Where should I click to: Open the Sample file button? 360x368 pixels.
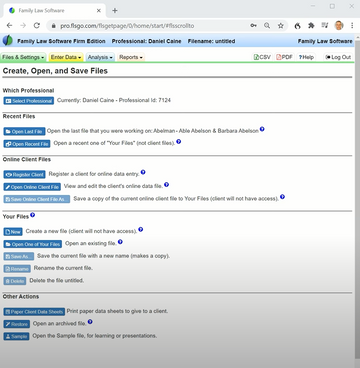[16, 337]
